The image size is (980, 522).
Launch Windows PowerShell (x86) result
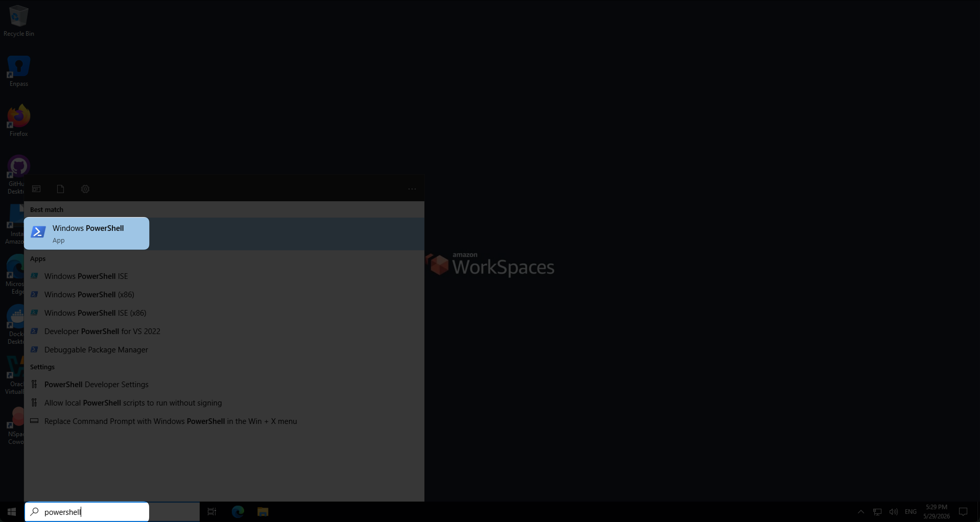point(224,294)
